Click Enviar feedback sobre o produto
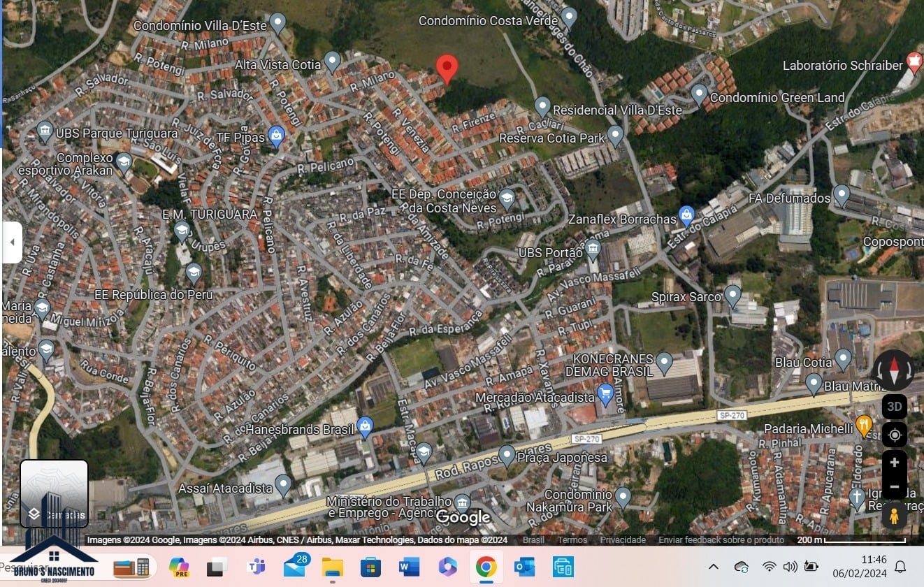The height and width of the screenshot is (587, 924). point(721,540)
